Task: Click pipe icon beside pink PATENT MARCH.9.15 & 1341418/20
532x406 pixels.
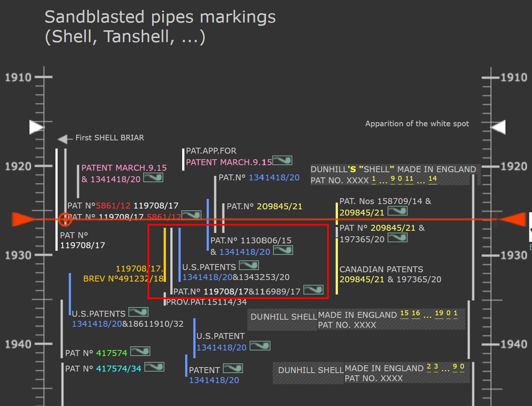Action: point(153,177)
